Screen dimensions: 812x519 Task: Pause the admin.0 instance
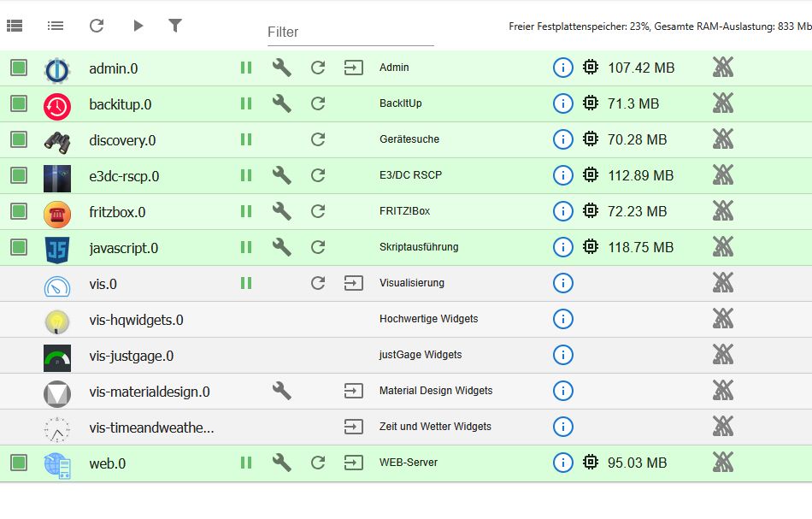click(246, 68)
